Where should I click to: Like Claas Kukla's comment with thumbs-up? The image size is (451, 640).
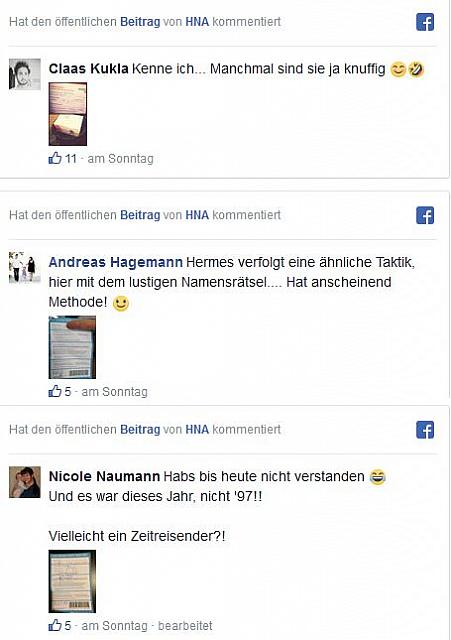point(55,158)
